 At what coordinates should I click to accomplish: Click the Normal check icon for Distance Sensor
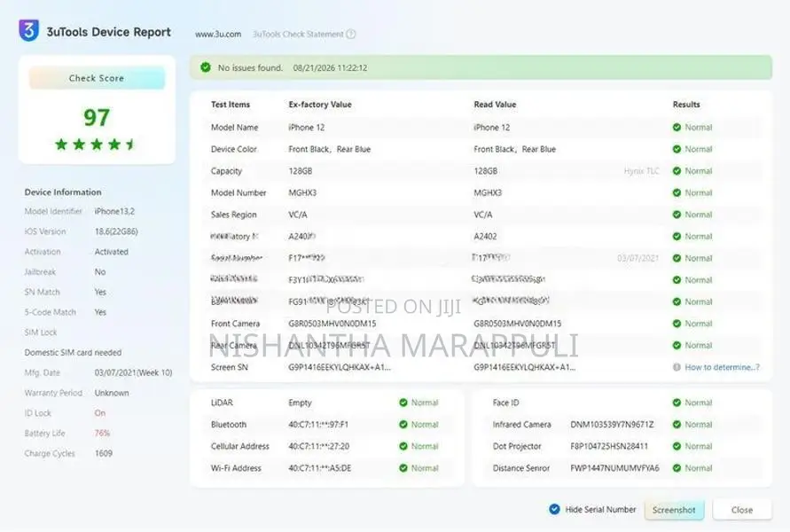click(677, 468)
